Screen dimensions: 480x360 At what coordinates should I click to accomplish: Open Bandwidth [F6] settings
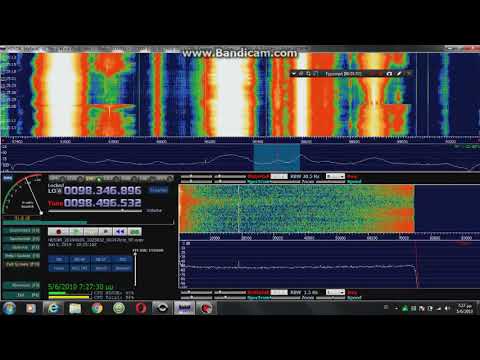[22, 239]
